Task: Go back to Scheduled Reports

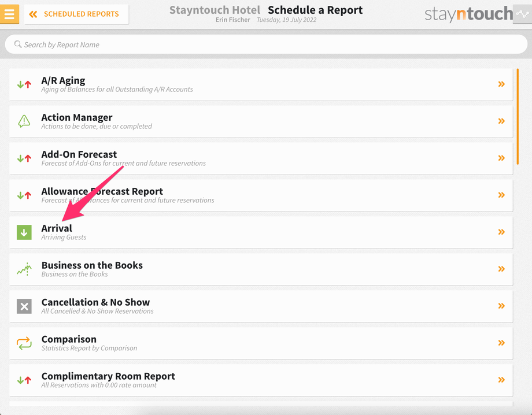Action: [76, 14]
